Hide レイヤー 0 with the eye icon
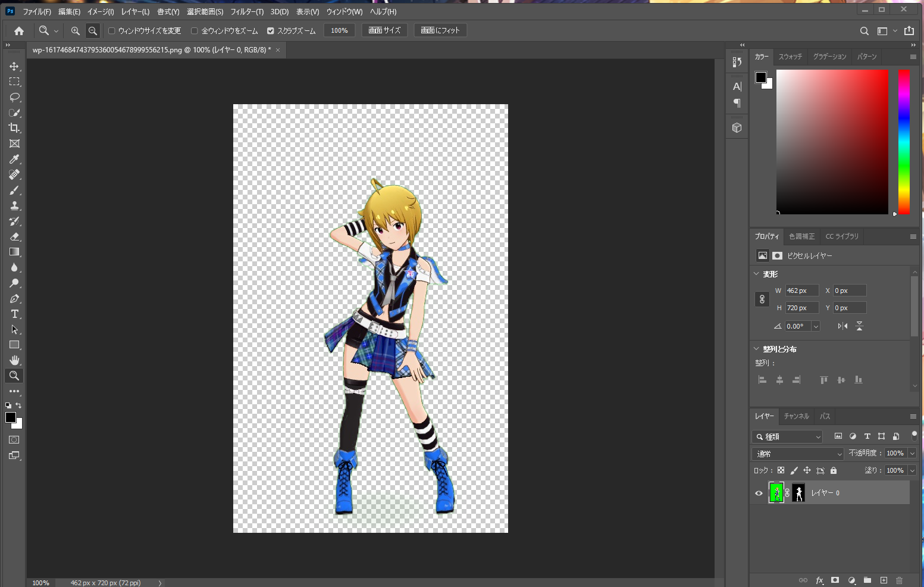The width and height of the screenshot is (924, 587). [759, 493]
